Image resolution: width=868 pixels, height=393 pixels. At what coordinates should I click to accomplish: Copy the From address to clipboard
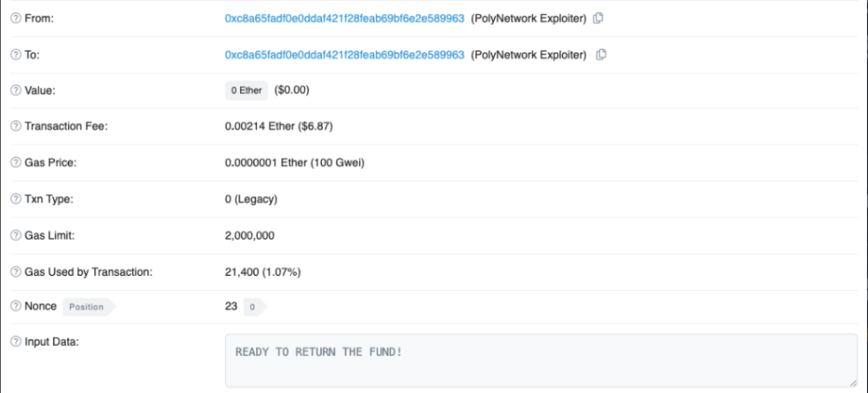coord(598,18)
